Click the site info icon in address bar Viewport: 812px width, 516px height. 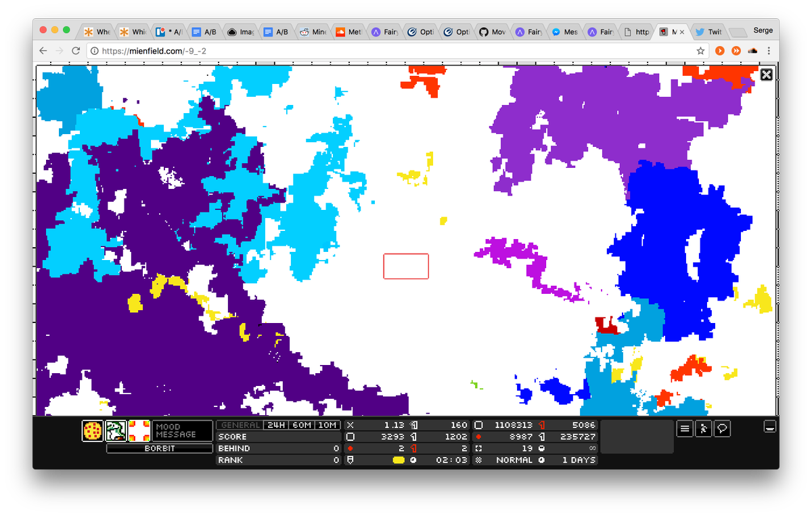pyautogui.click(x=95, y=51)
